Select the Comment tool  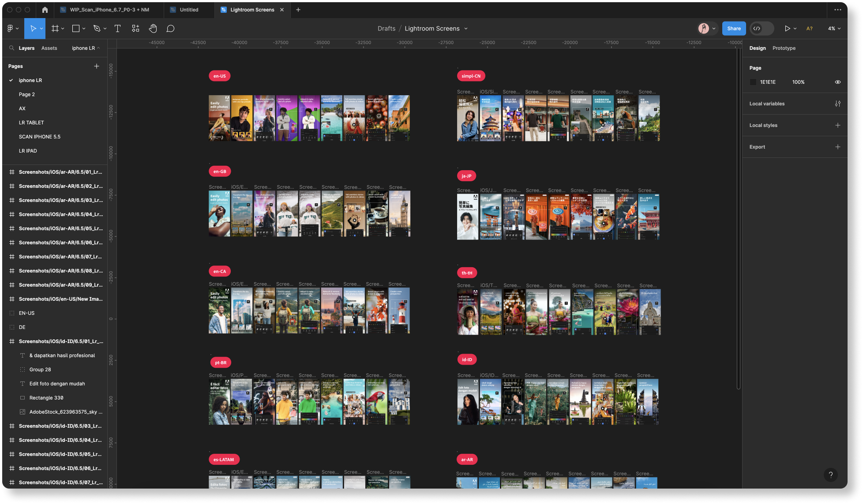click(170, 29)
